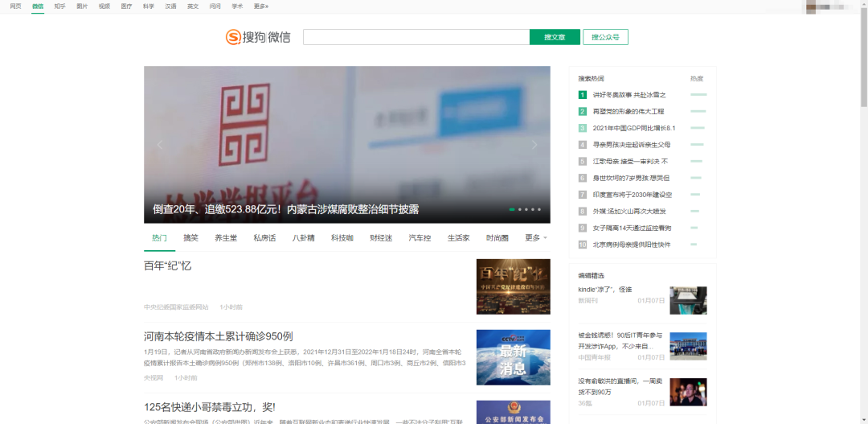
Task: Click the 公安部新闻发布会 thumbnail
Action: [513, 412]
